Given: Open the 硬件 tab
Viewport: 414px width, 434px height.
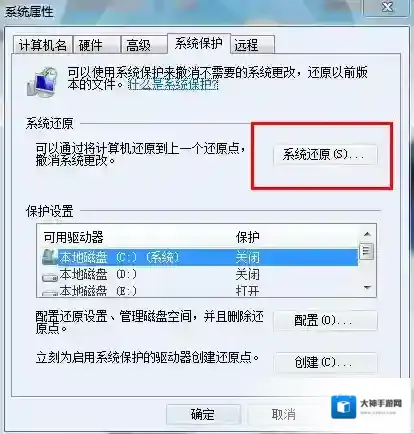Looking at the screenshot, I should (97, 45).
